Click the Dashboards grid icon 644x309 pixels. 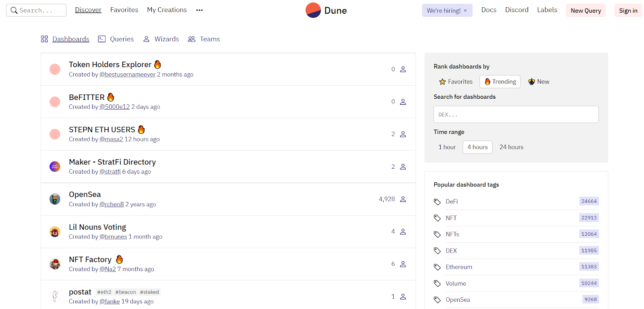click(x=44, y=39)
